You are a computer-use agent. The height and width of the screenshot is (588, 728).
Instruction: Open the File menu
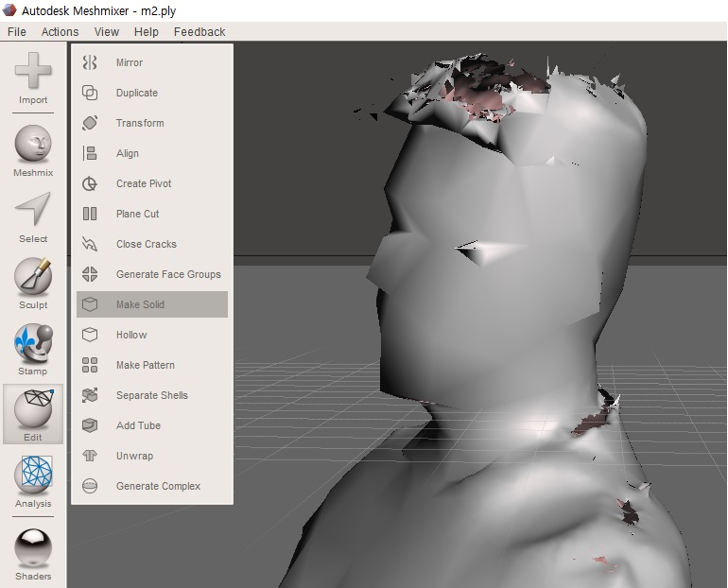tap(17, 31)
